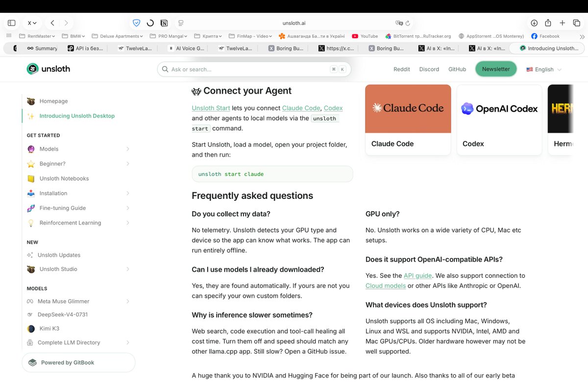Open the RentMaster bookmarks folder
The width and height of the screenshot is (588, 382).
click(38, 36)
